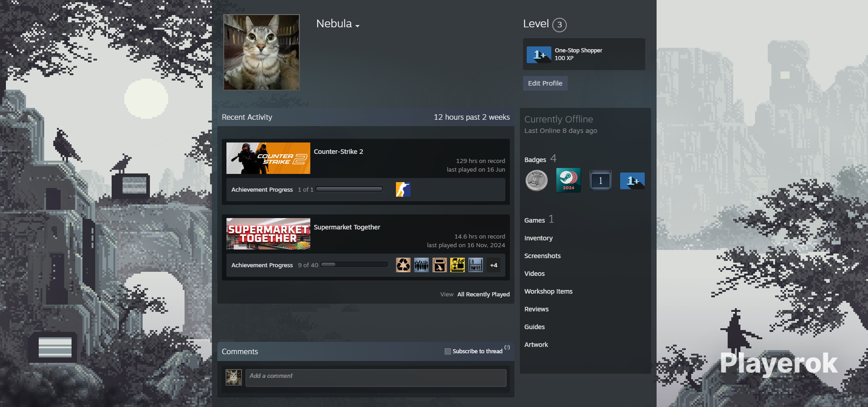Viewport: 868px width, 407px height.
Task: Expand the Nebula username dropdown arrow
Action: coord(358,26)
